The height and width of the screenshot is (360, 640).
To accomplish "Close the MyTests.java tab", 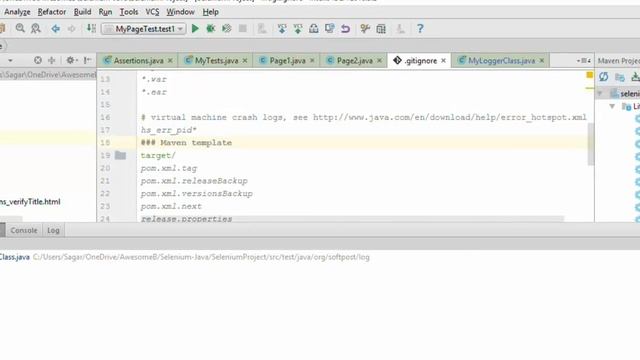I will tap(245, 60).
